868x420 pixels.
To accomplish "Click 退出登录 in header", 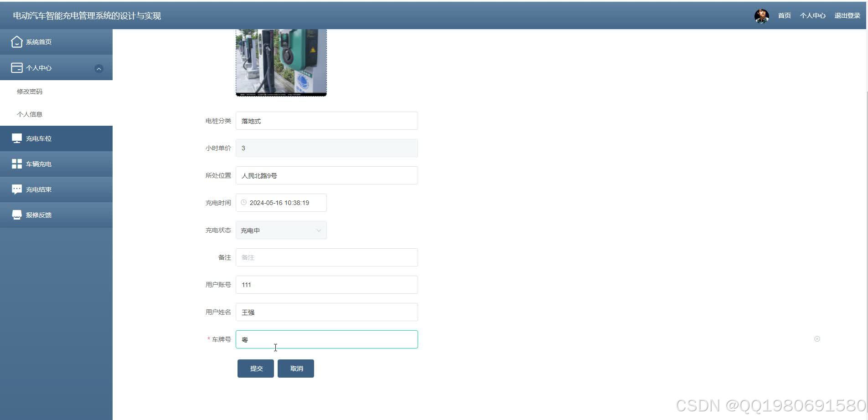I will pos(847,15).
